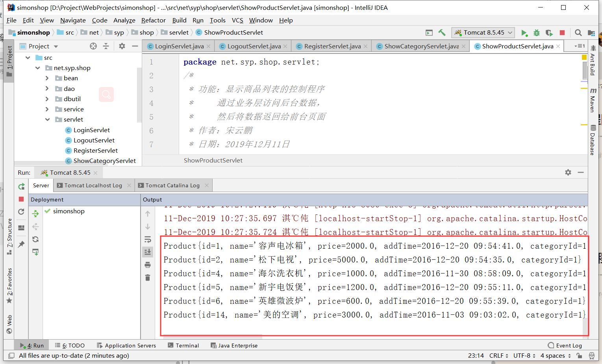The height and width of the screenshot is (364, 602).
Task: Open Terminal tool window
Action: coord(183,346)
